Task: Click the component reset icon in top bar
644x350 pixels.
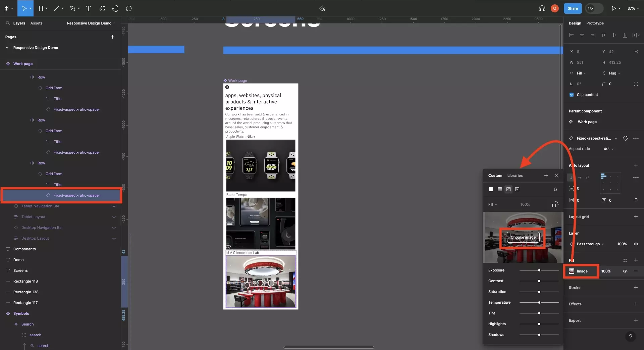Action: [322, 8]
